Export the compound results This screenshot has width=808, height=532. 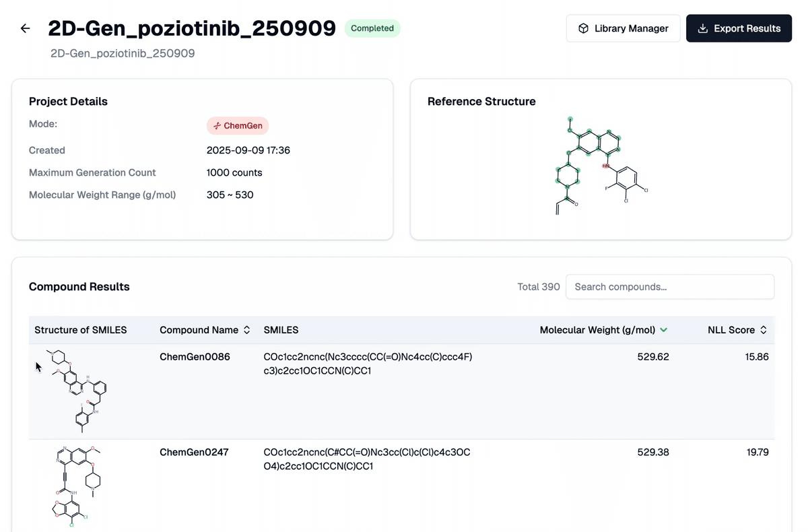[x=739, y=28]
